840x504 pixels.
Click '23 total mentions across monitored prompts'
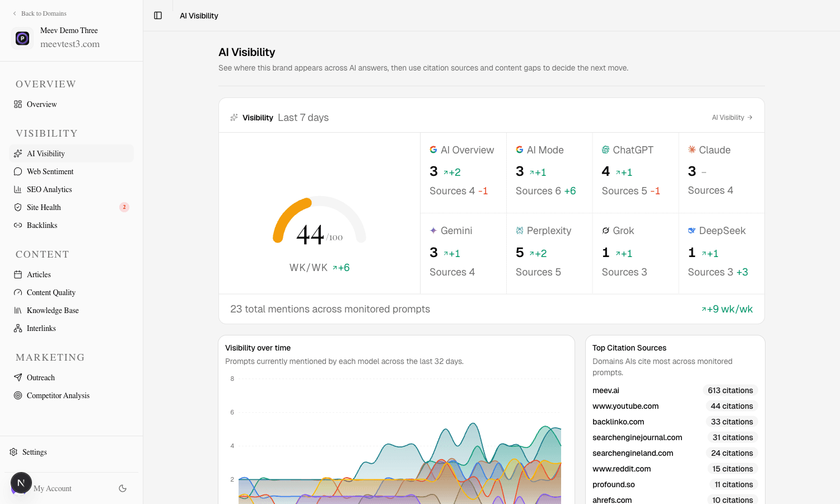[x=330, y=309]
